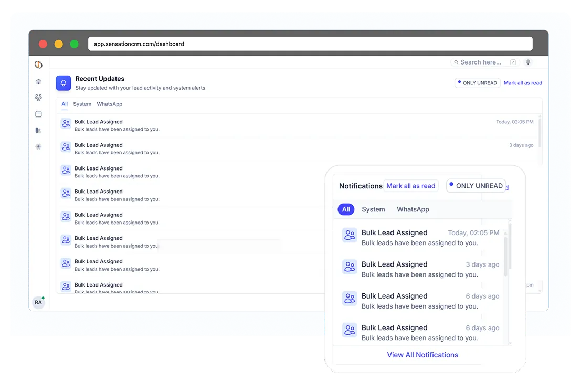
Task: Select All pill in Notifications popup
Action: 346,209
